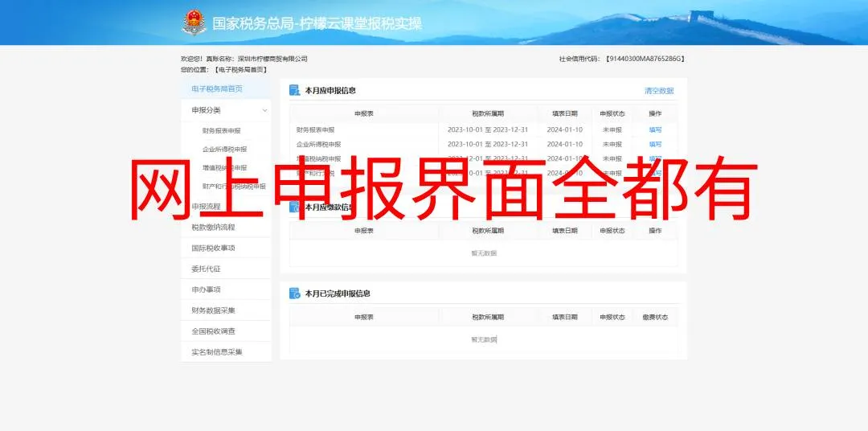Click the tax period cell of 财务报表申报 row

(488, 129)
